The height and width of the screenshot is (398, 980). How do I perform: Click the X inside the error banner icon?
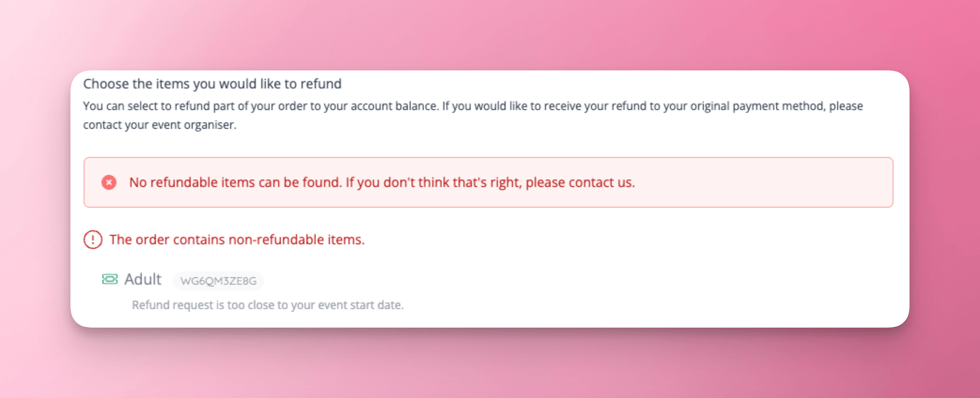pyautogui.click(x=109, y=182)
